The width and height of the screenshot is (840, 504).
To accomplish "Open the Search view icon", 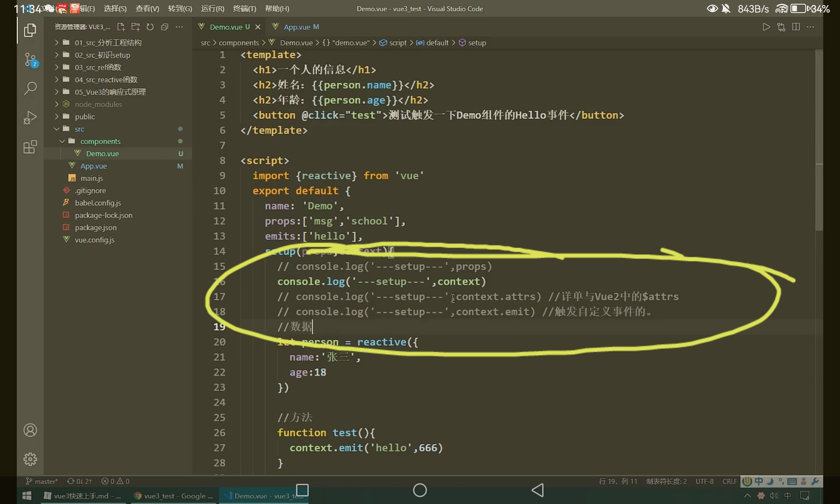I will click(30, 88).
